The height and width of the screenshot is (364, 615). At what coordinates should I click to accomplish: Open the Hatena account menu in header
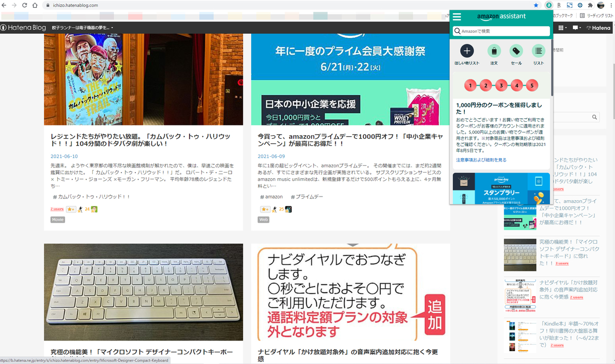click(598, 28)
